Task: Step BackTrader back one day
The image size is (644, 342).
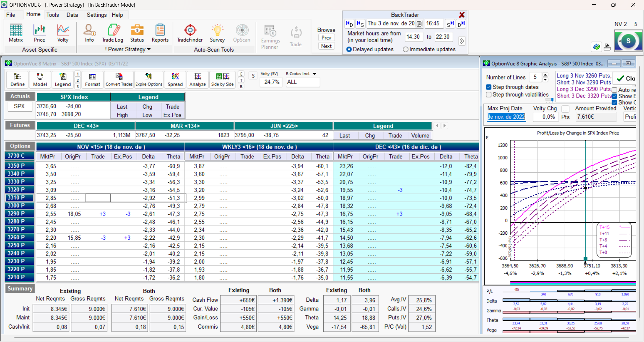Action: click(349, 24)
